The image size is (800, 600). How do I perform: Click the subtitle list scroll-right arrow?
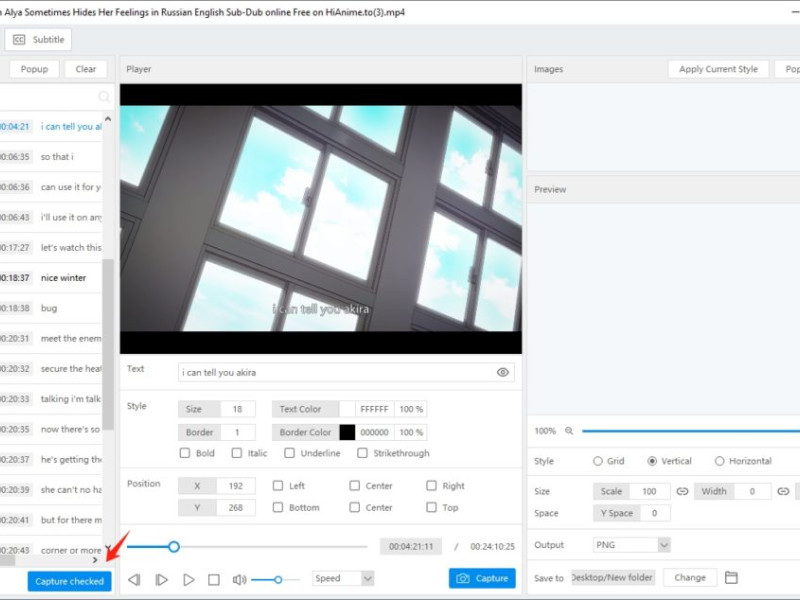[95, 560]
